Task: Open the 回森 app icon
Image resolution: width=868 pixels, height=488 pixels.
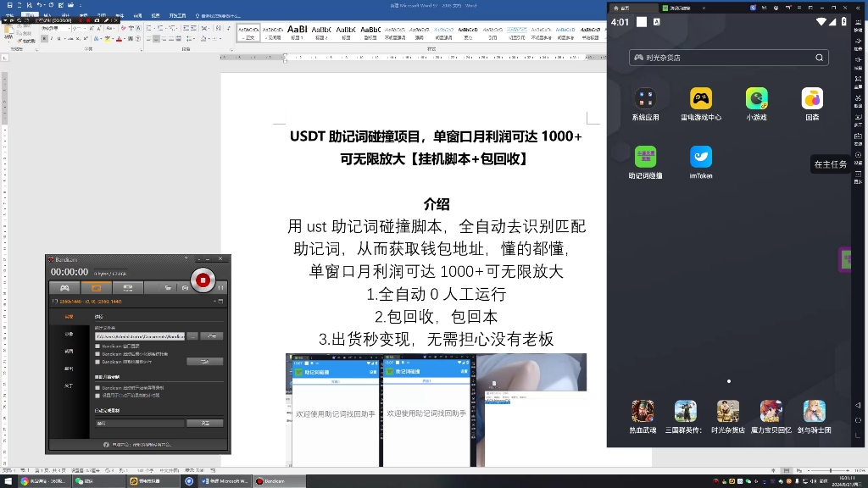Action: pos(812,98)
